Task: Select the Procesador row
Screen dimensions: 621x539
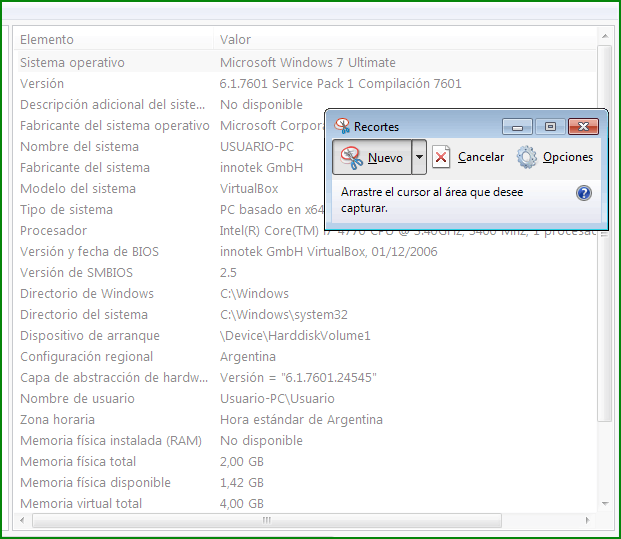Action: pyautogui.click(x=305, y=230)
